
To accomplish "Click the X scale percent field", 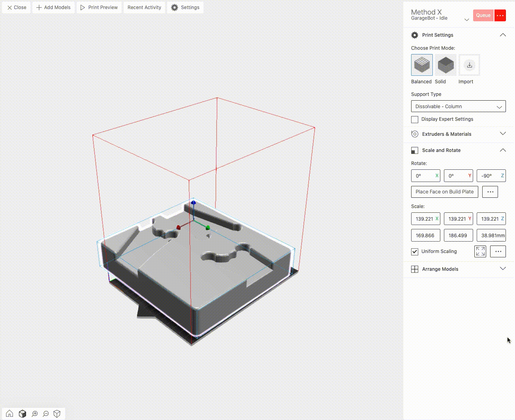I will (x=426, y=219).
